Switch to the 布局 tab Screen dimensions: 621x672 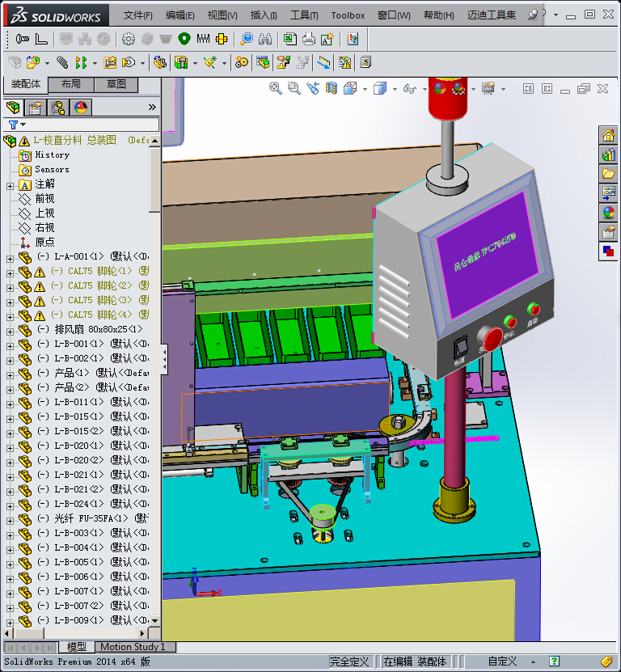[x=70, y=84]
